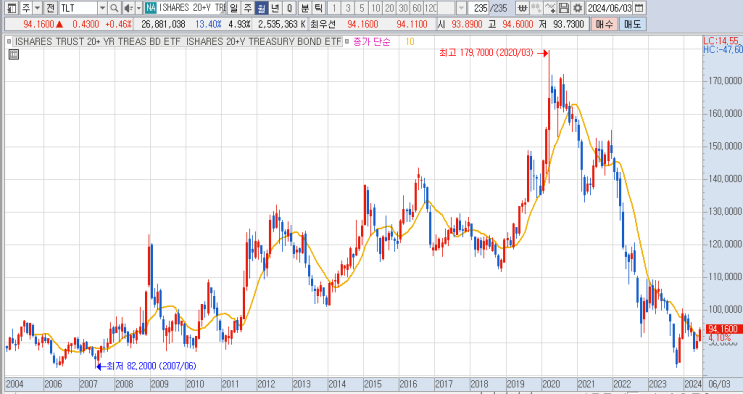Switch chart to weekly (주) period
This screenshot has width=743, height=394.
coord(247,8)
